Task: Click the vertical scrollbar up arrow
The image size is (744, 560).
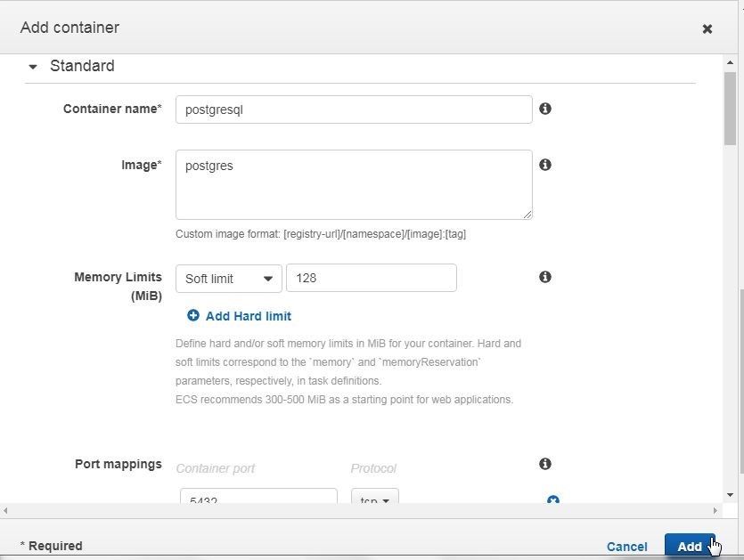Action: [x=730, y=62]
